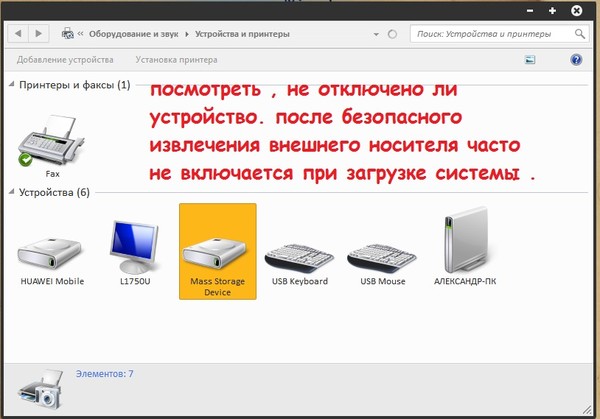Select the Принтеры и факсы (1) header
This screenshot has height=419, width=600.
(75, 85)
